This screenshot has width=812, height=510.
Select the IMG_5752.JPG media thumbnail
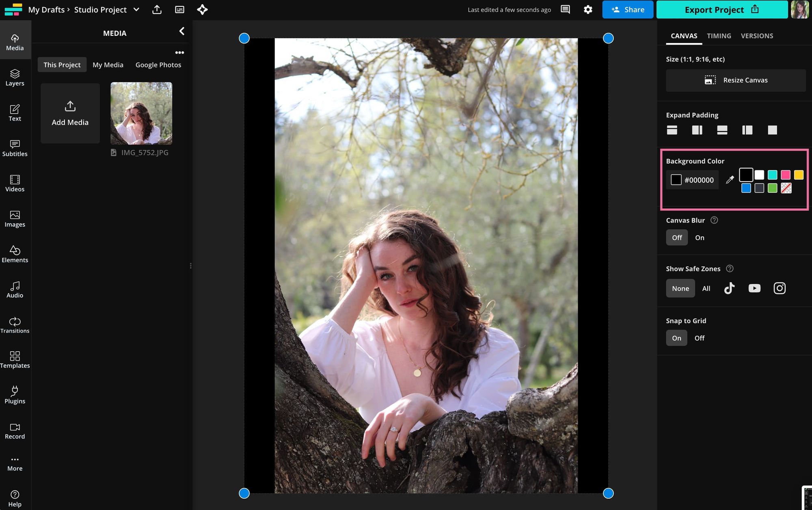click(141, 113)
